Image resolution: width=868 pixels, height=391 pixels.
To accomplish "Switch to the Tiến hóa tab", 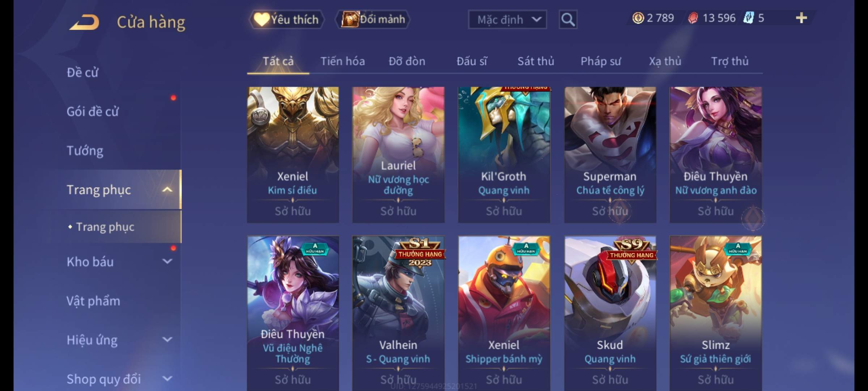I will click(342, 61).
